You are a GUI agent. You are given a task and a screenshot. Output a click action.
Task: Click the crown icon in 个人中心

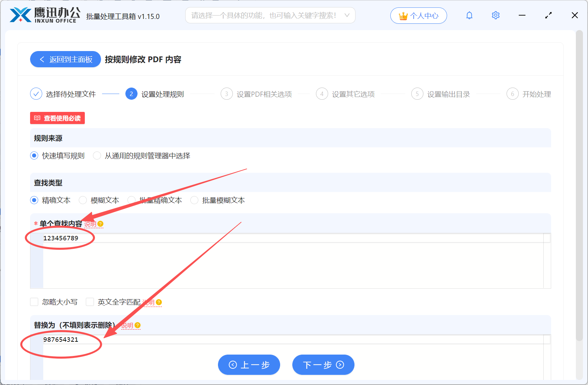click(x=403, y=15)
